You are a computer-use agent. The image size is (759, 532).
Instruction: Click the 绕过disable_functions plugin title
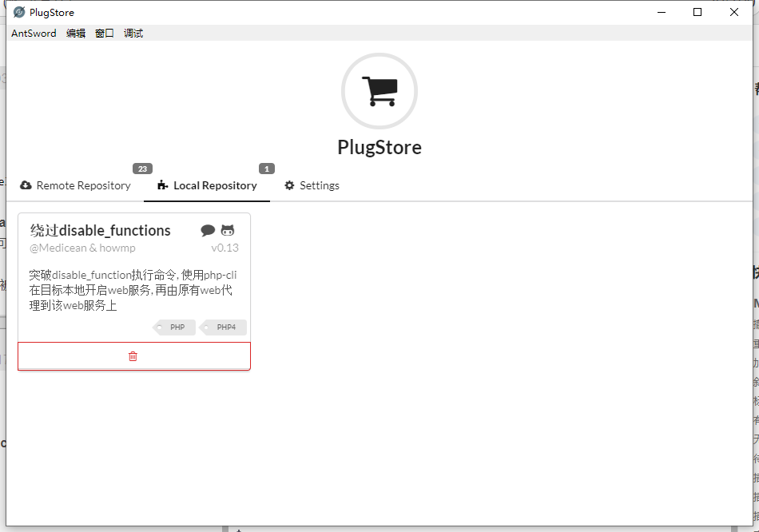(x=101, y=230)
